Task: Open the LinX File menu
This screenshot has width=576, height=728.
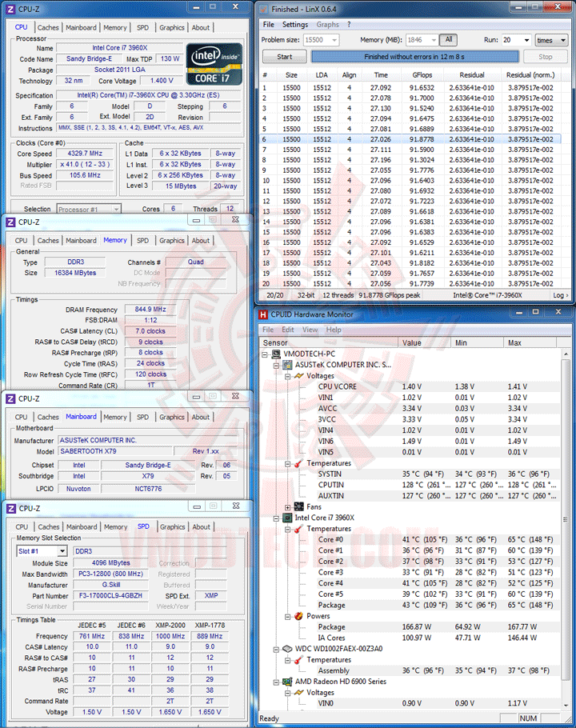Action: click(269, 25)
